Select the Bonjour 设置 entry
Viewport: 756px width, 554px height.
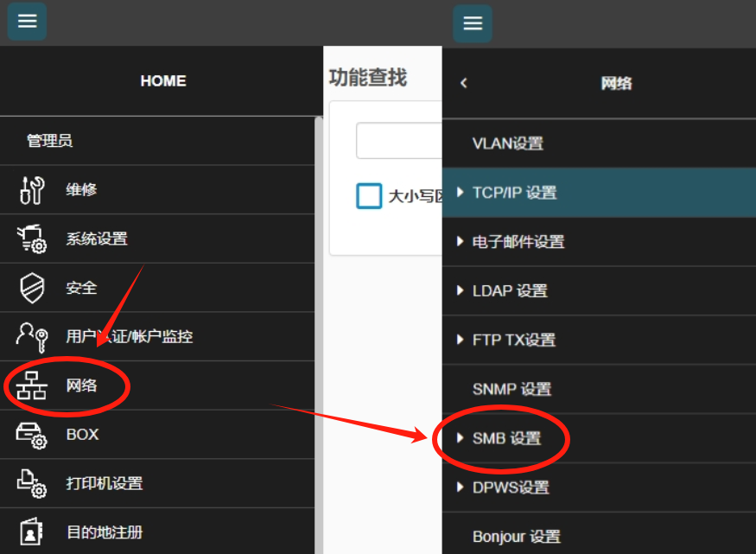coord(516,537)
